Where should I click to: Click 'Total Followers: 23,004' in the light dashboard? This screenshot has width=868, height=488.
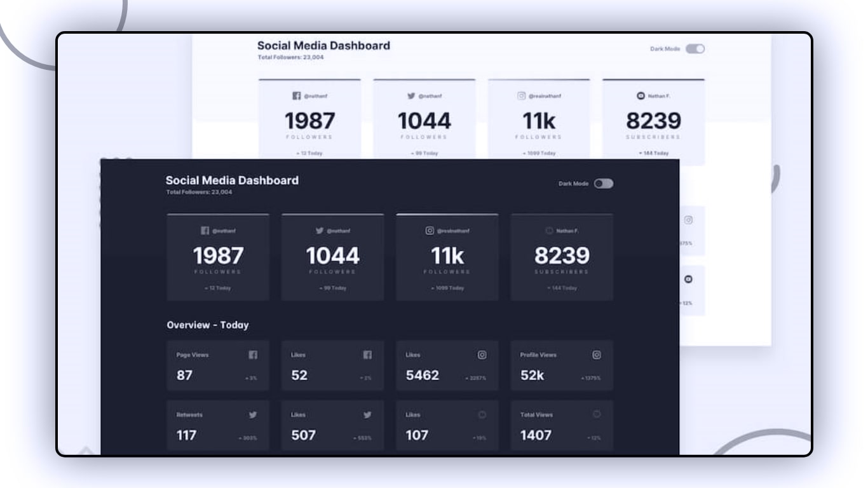pyautogui.click(x=290, y=57)
